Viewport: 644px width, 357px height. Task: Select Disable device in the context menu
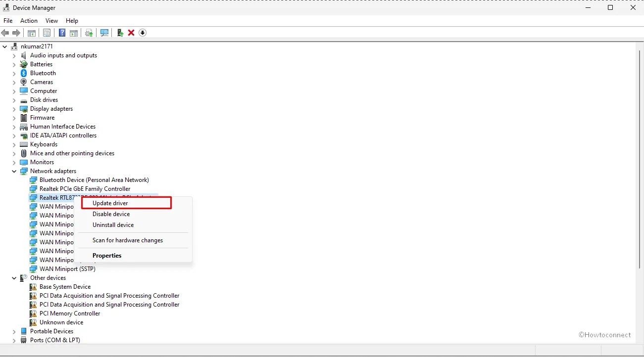pyautogui.click(x=111, y=214)
